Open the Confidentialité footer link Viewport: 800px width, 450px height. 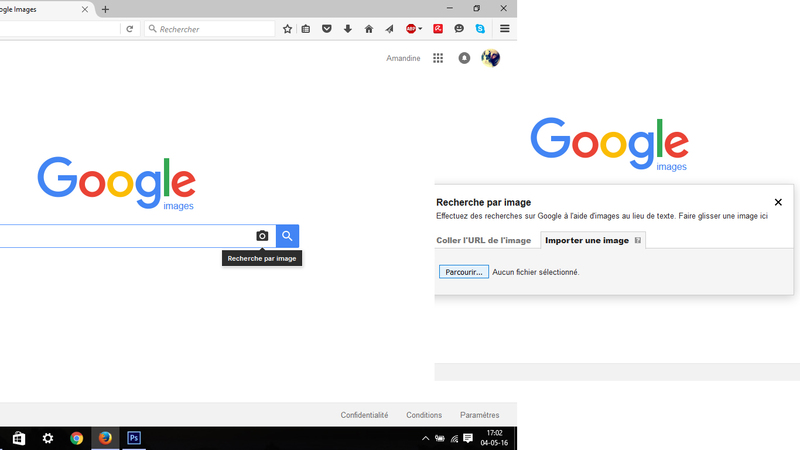tap(364, 415)
